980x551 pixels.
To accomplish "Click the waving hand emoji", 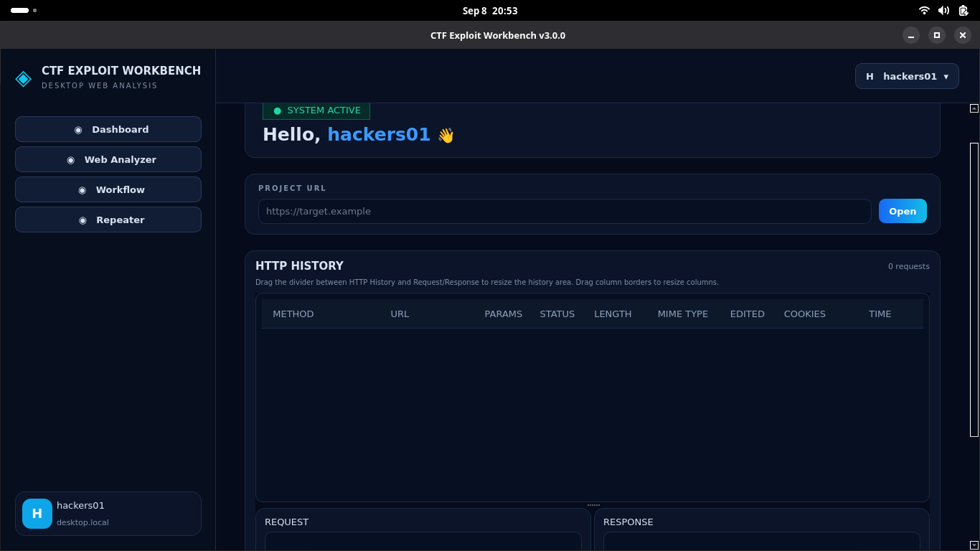I will [446, 135].
